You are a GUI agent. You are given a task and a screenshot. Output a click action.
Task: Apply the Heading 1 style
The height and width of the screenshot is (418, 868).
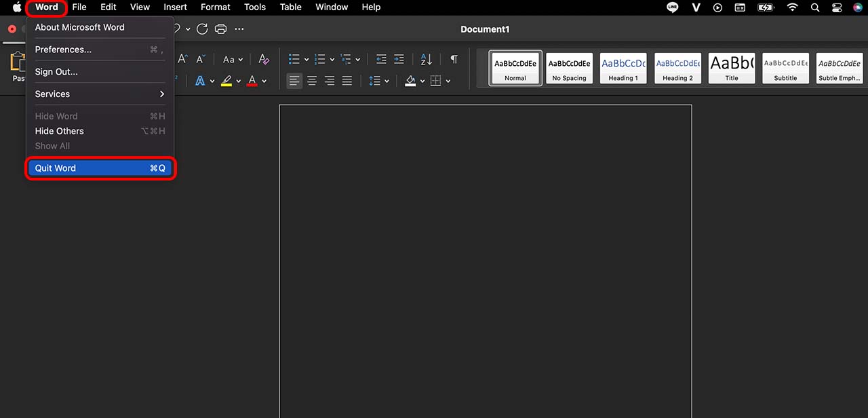(x=623, y=69)
